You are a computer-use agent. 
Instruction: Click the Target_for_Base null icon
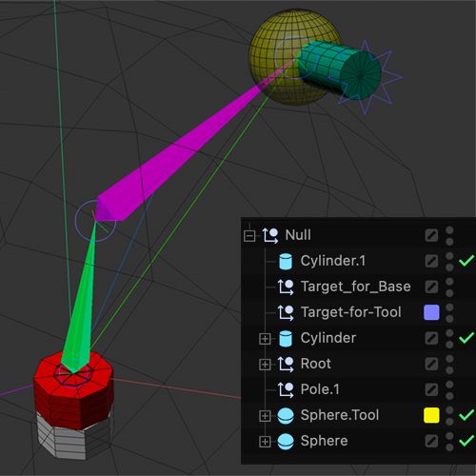point(286,288)
